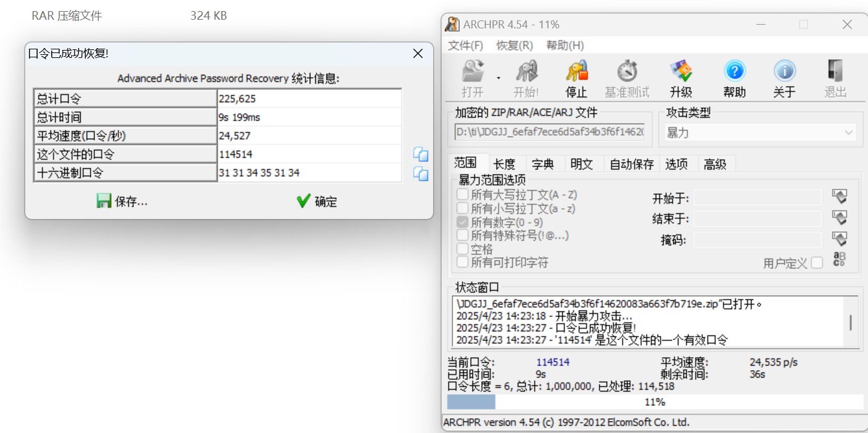The height and width of the screenshot is (433, 868).
Task: Confirm the dialog with 确定 button
Action: (316, 201)
